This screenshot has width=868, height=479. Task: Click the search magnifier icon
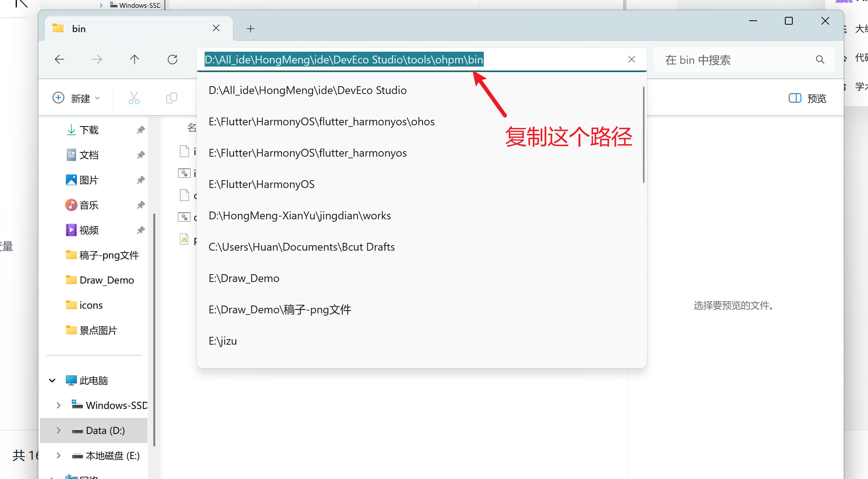pos(820,60)
